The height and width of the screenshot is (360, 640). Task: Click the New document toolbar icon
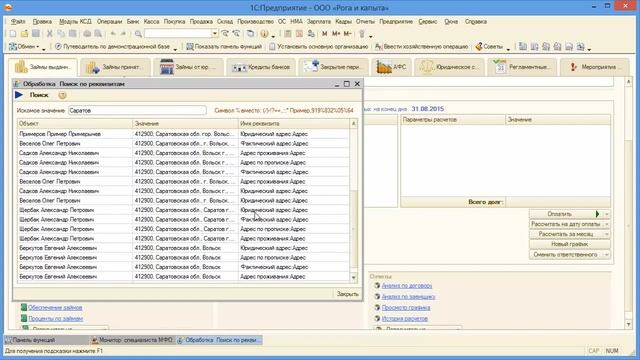click(13, 34)
